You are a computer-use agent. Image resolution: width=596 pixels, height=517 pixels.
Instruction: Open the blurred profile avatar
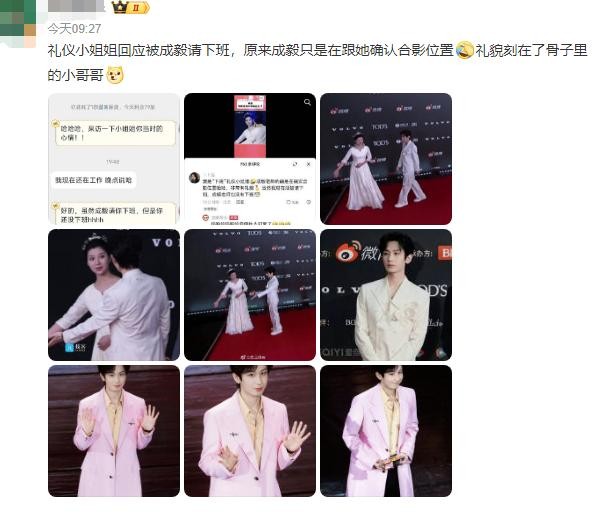[18, 22]
